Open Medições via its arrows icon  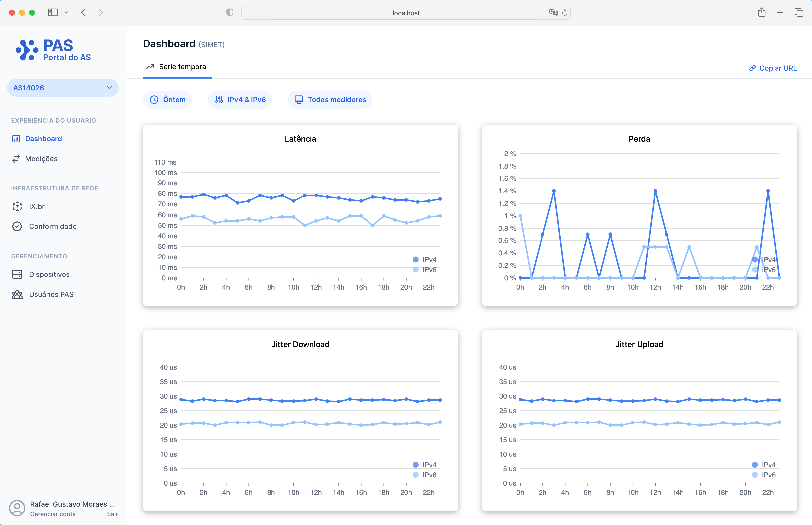[16, 159]
